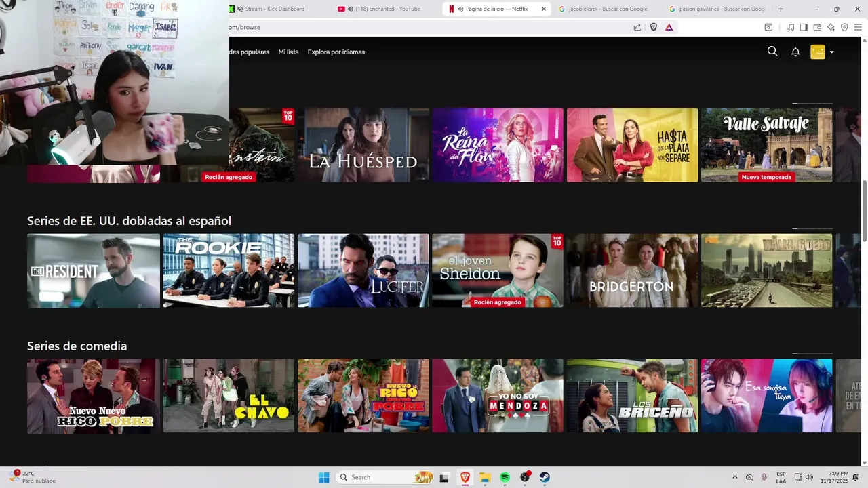This screenshot has width=868, height=488.
Task: Click Nueva temporada badge on Valle Salvaje
Action: (x=766, y=177)
